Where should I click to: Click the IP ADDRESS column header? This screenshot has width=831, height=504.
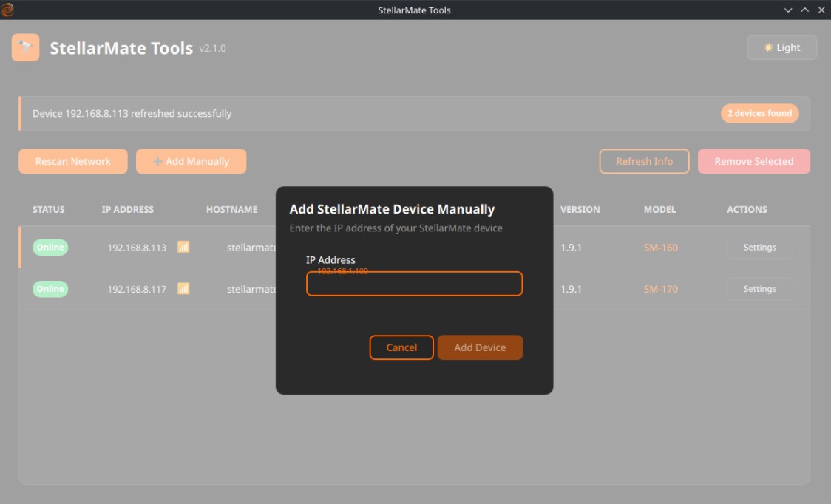pyautogui.click(x=128, y=209)
